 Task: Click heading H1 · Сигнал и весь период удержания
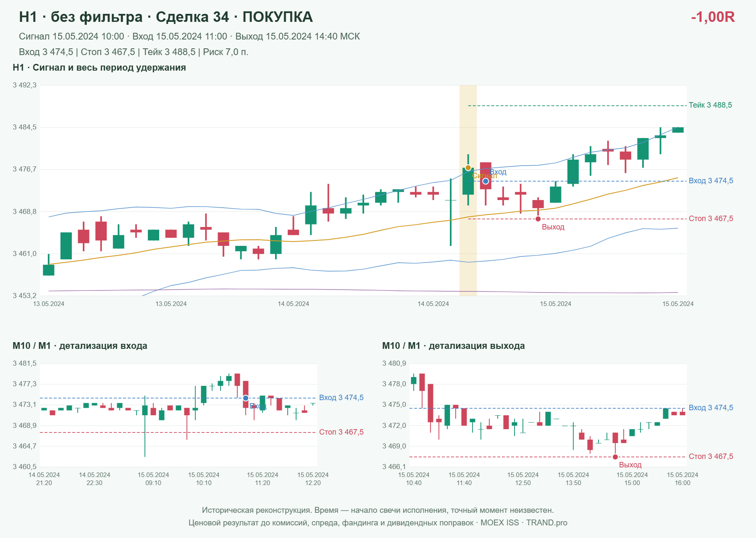[99, 68]
